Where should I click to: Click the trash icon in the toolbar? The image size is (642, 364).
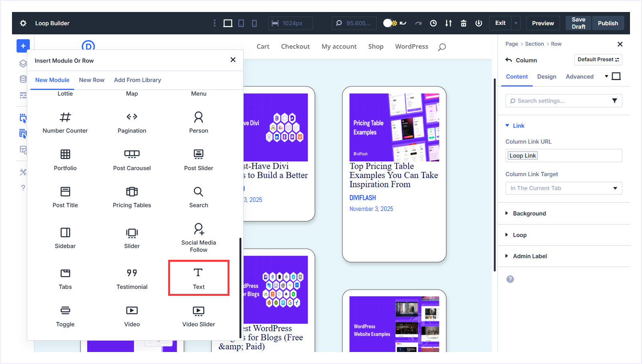463,23
